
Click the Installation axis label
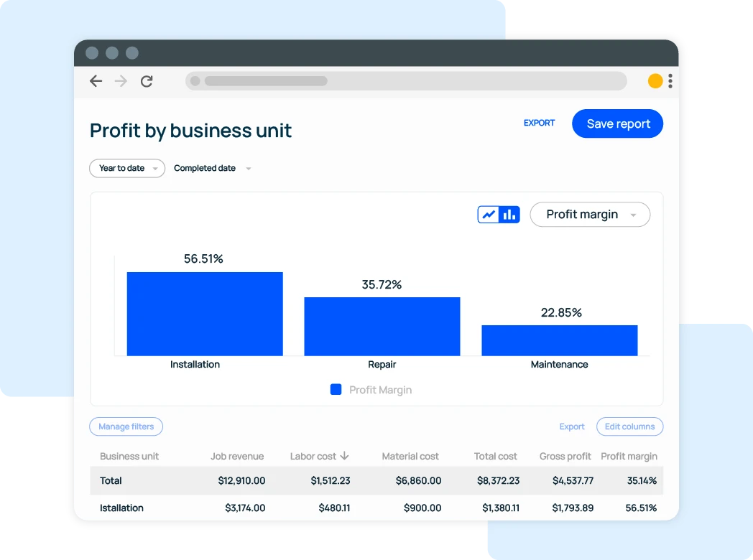pyautogui.click(x=195, y=364)
